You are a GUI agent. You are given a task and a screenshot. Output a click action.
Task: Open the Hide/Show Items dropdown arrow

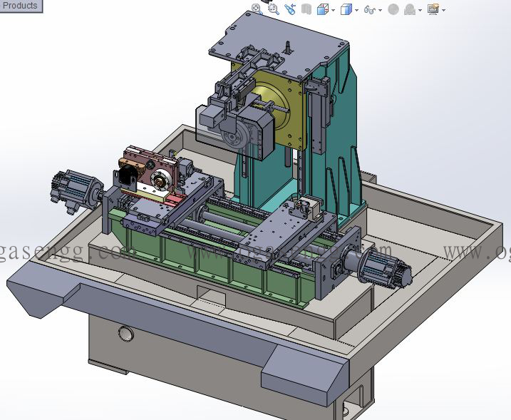[380, 10]
